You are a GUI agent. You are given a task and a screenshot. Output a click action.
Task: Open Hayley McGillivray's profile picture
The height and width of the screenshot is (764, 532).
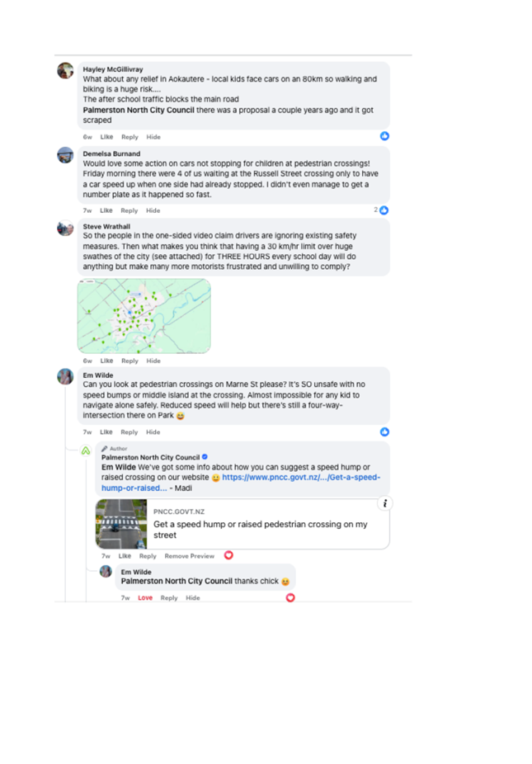(x=65, y=71)
